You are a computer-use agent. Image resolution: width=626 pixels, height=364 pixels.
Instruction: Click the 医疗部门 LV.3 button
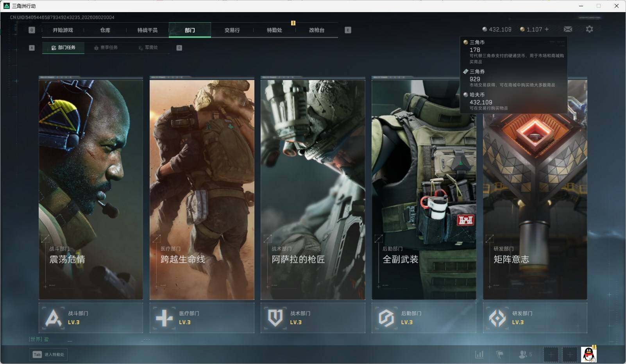(x=202, y=318)
